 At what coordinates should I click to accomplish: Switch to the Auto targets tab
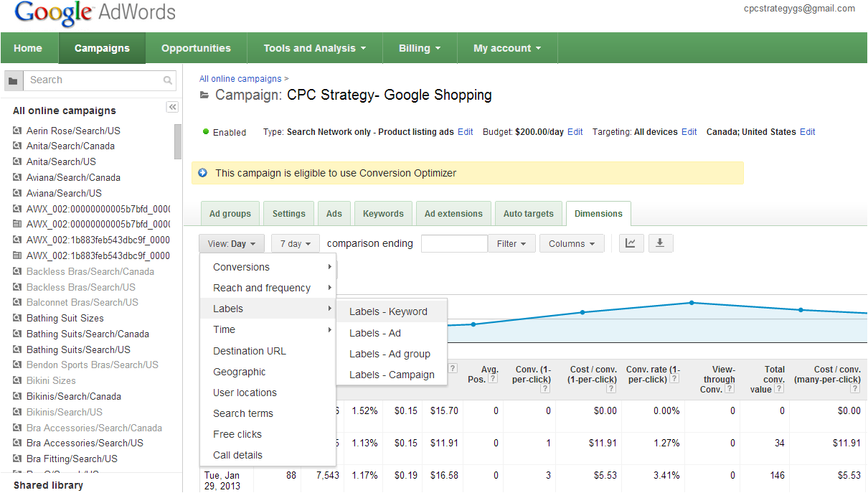pos(529,214)
